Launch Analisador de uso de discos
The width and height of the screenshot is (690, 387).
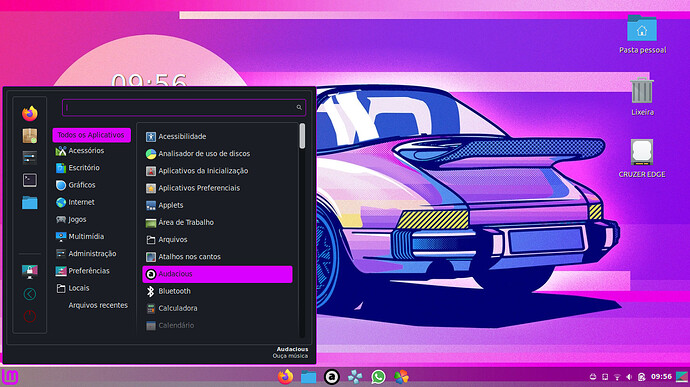[x=217, y=154]
